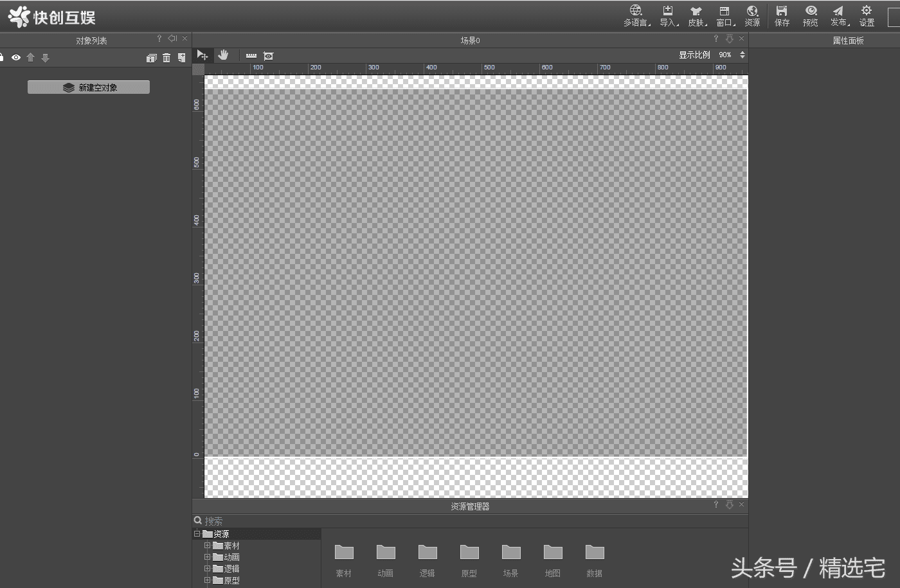Select the hand pan tool

pyautogui.click(x=223, y=55)
